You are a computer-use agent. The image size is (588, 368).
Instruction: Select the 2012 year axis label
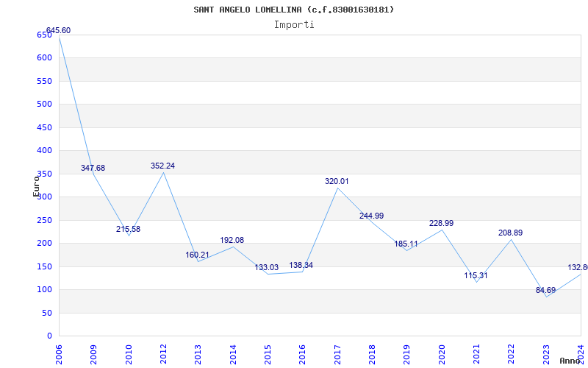163,355
